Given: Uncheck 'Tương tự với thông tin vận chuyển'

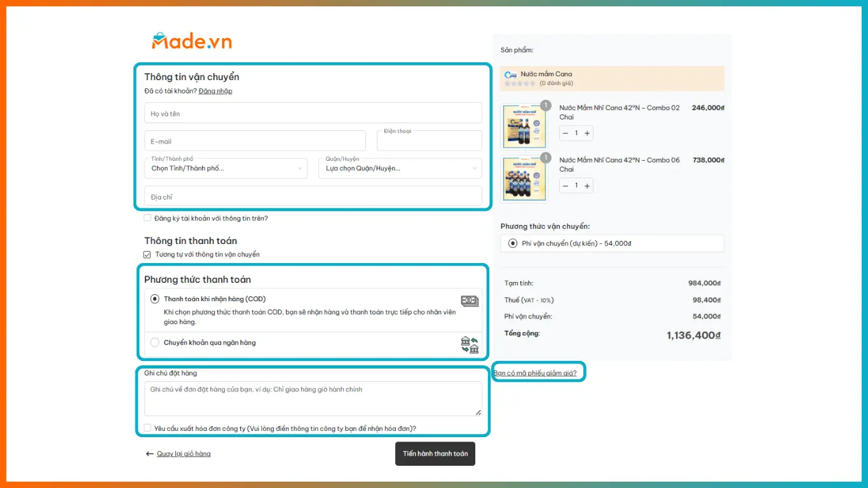Looking at the screenshot, I should click(x=147, y=254).
